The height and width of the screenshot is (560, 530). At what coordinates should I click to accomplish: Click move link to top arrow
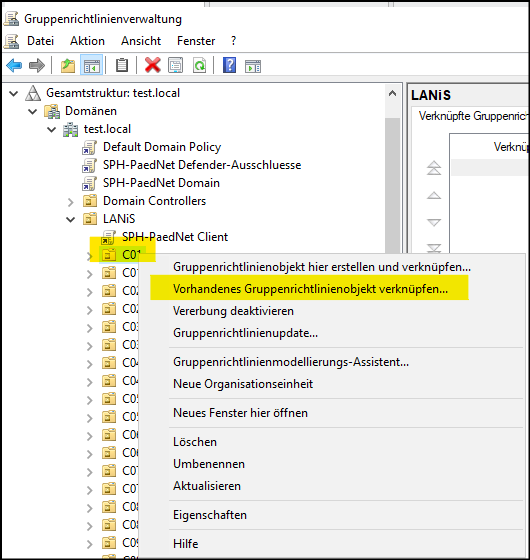(434, 168)
